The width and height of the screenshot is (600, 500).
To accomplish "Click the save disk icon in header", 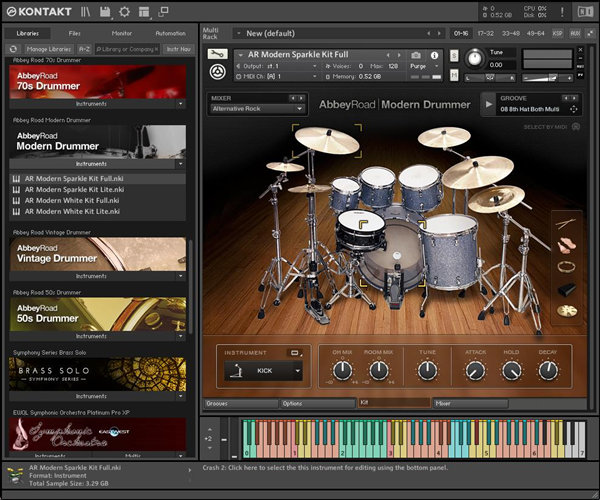I will 104,11.
